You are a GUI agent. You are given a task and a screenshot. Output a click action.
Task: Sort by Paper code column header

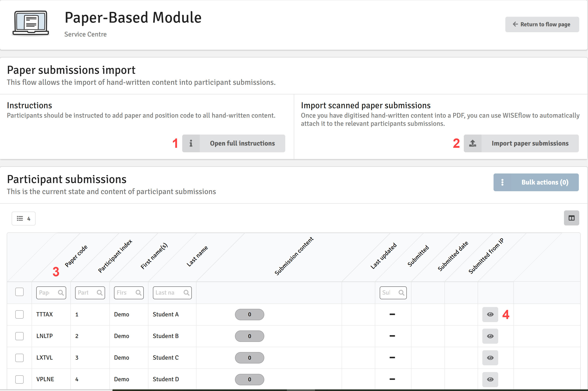coord(76,256)
